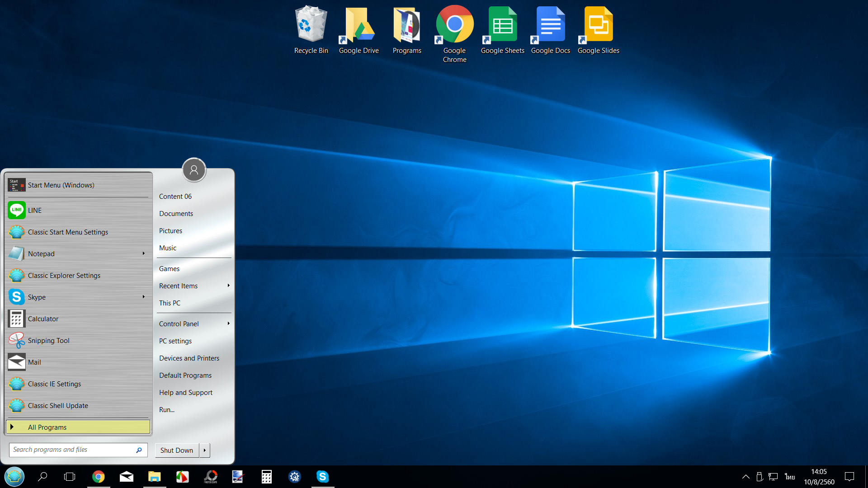Click the Shut Down button
This screenshot has width=868, height=488.
click(x=177, y=450)
